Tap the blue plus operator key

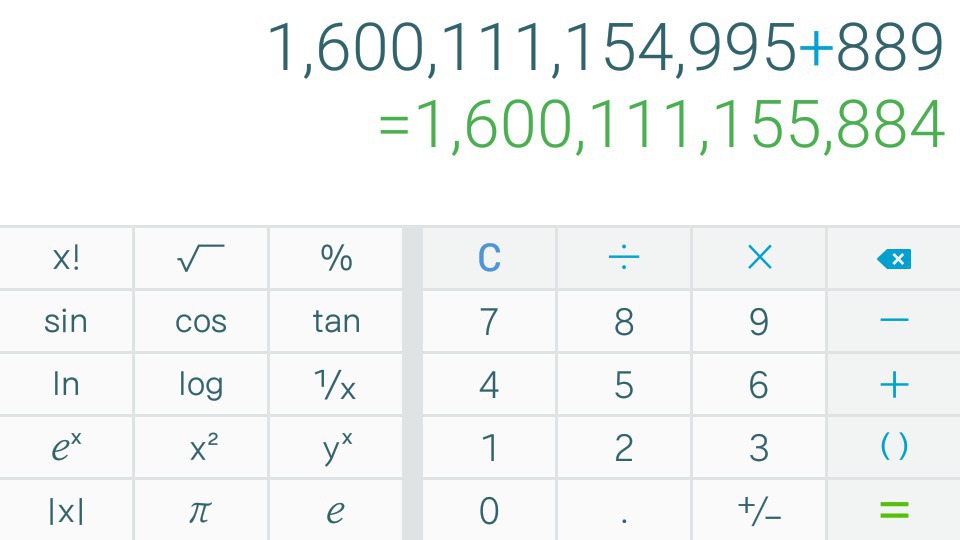point(894,384)
